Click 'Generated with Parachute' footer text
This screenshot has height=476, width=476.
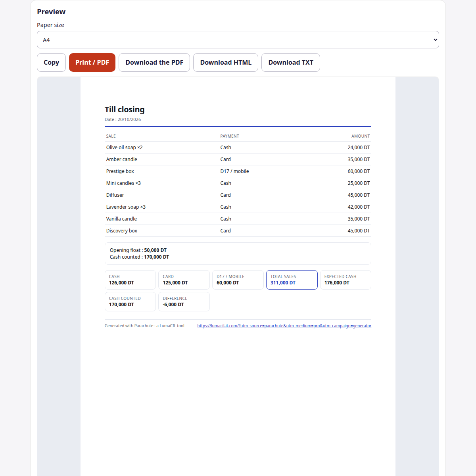click(x=144, y=326)
